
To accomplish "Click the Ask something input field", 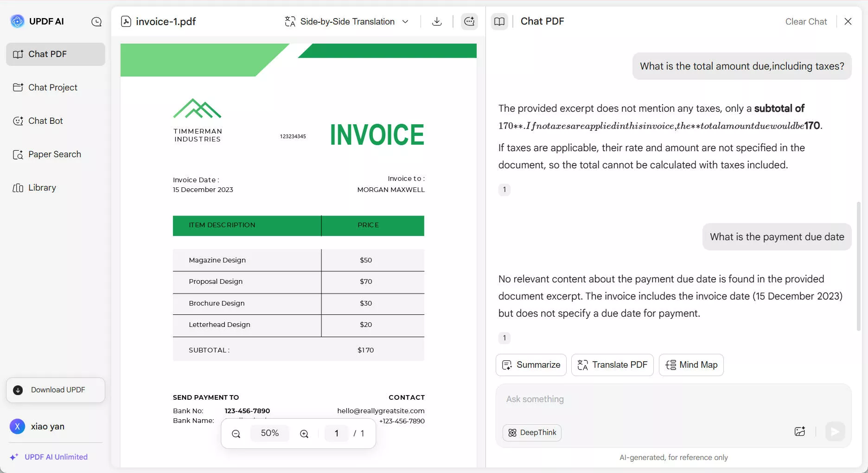I will (649, 399).
